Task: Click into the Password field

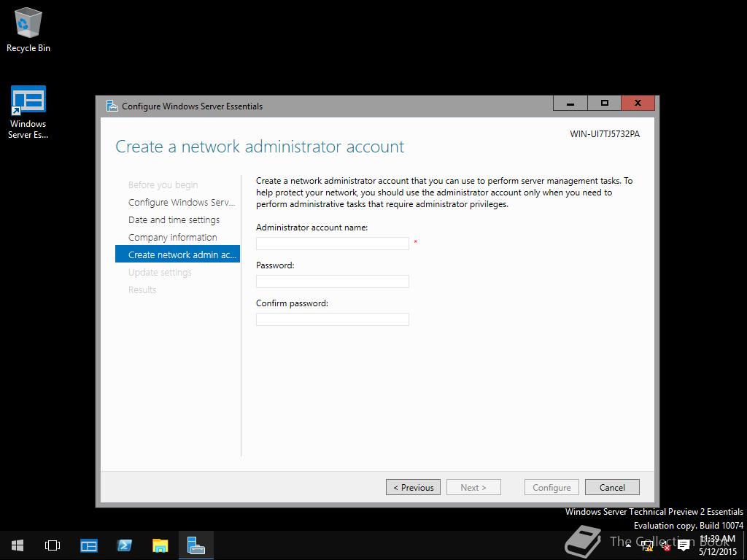Action: (332, 281)
